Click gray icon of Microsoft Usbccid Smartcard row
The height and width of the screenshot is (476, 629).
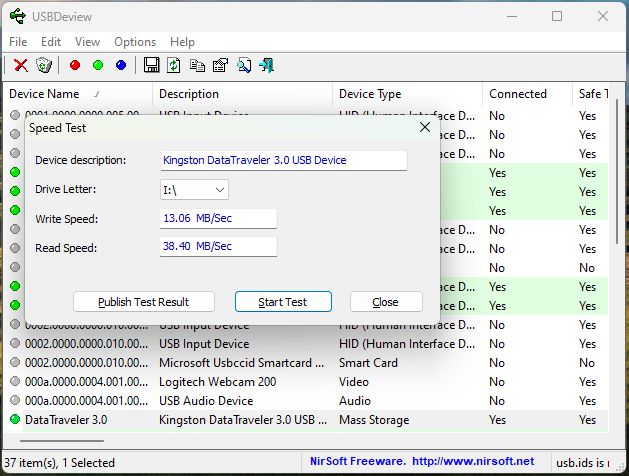tap(15, 363)
